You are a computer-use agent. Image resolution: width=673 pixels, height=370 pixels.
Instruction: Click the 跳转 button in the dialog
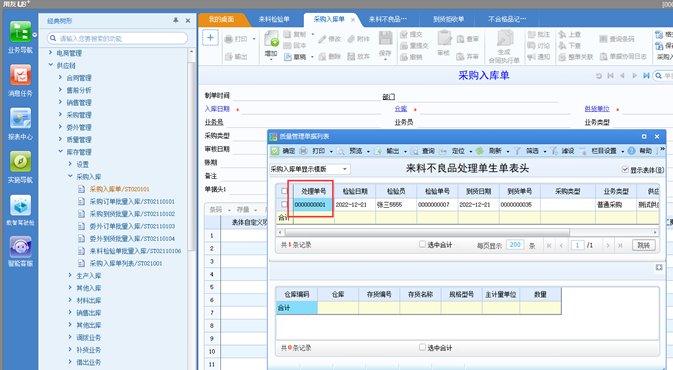[643, 245]
